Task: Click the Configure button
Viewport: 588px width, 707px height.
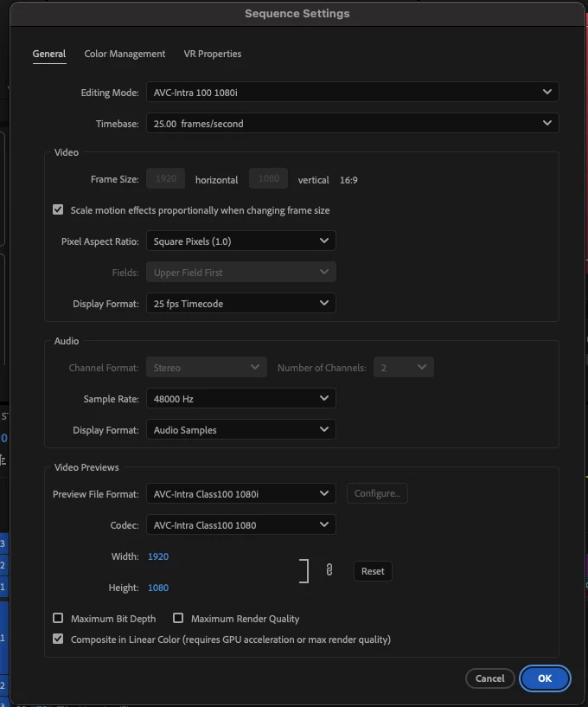Action: pyautogui.click(x=377, y=493)
